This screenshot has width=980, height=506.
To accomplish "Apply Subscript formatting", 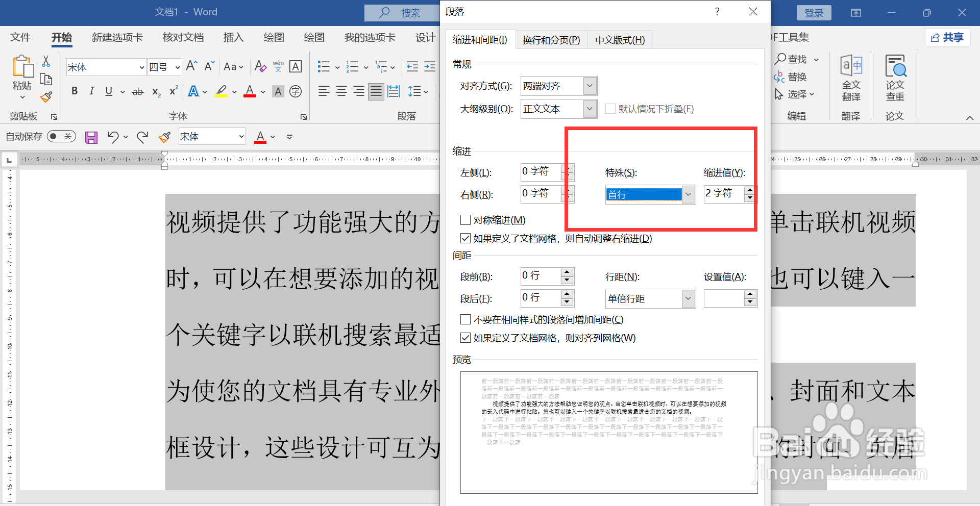I will coord(156,92).
